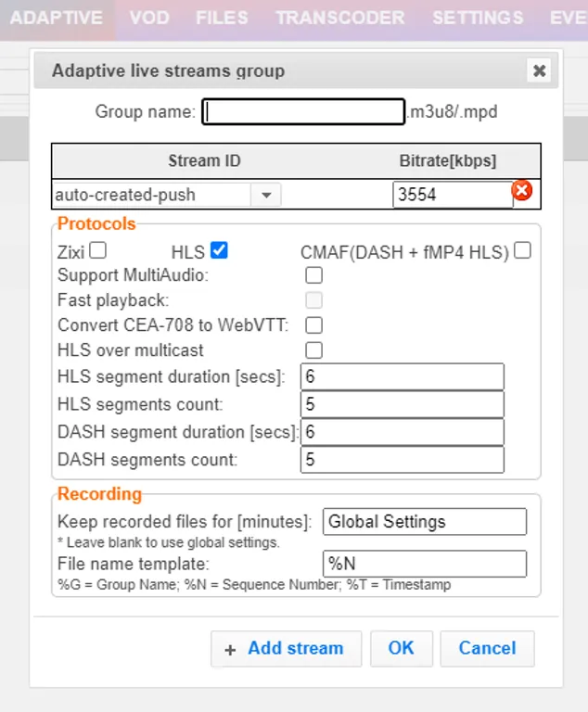Click the Recording section heading
This screenshot has width=588, height=712.
[100, 494]
